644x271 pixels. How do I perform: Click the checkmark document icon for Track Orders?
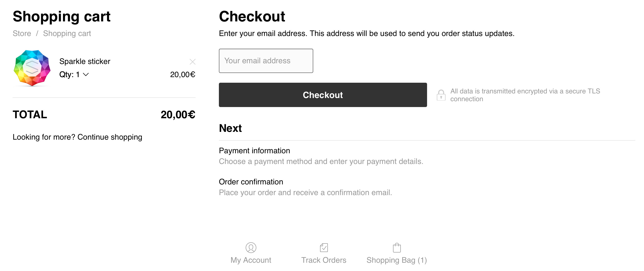[x=324, y=247]
